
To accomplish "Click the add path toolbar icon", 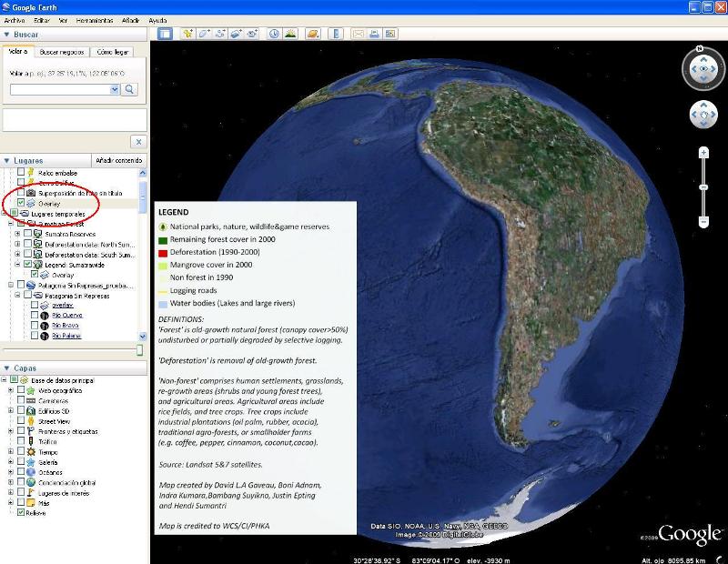I will [x=219, y=34].
